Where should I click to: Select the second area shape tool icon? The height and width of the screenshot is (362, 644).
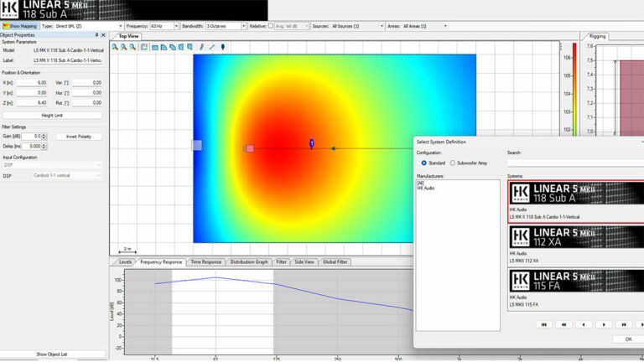[x=164, y=48]
